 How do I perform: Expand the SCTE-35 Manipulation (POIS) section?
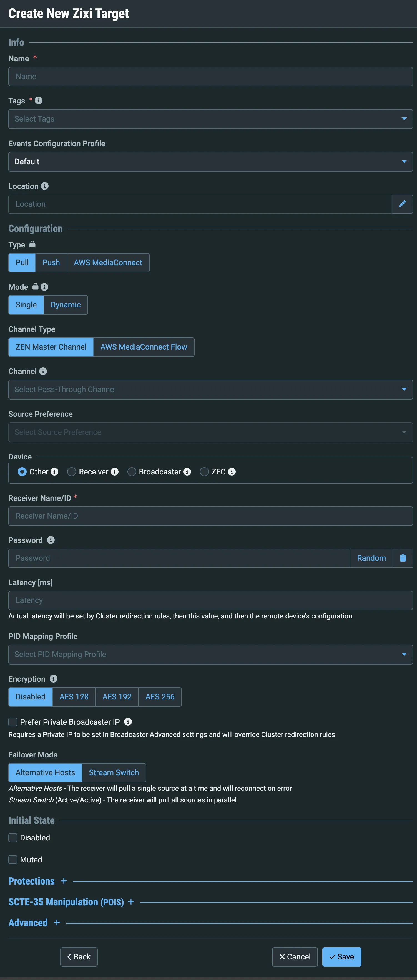point(131,902)
